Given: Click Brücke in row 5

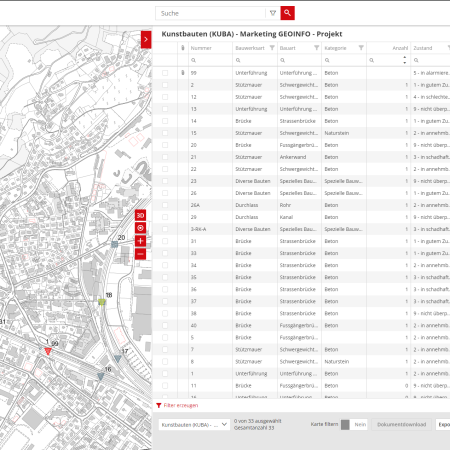Looking at the screenshot, I should coord(243,337).
